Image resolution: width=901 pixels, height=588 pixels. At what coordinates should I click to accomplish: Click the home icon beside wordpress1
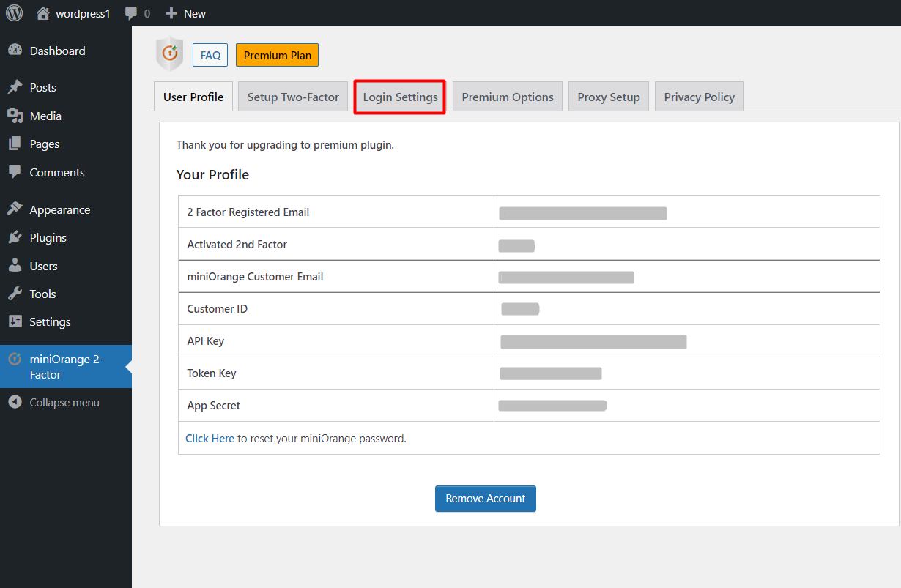coord(43,13)
